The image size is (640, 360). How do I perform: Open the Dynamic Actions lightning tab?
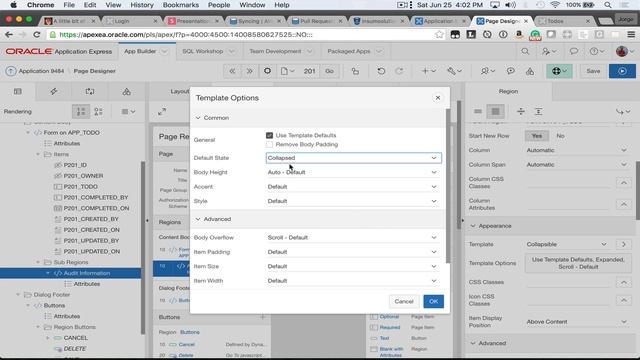click(x=53, y=91)
